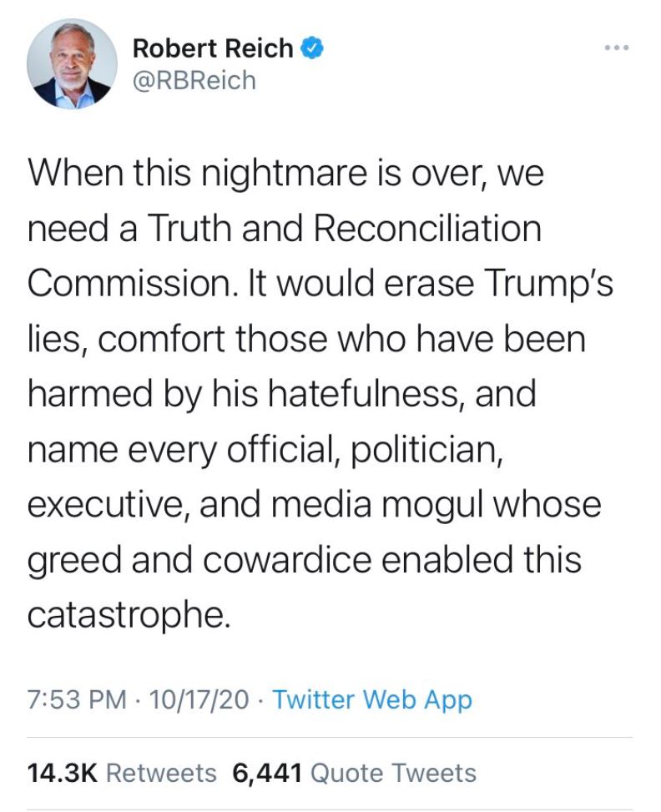
Task: Click the 10/17/20 date
Action: (x=199, y=699)
